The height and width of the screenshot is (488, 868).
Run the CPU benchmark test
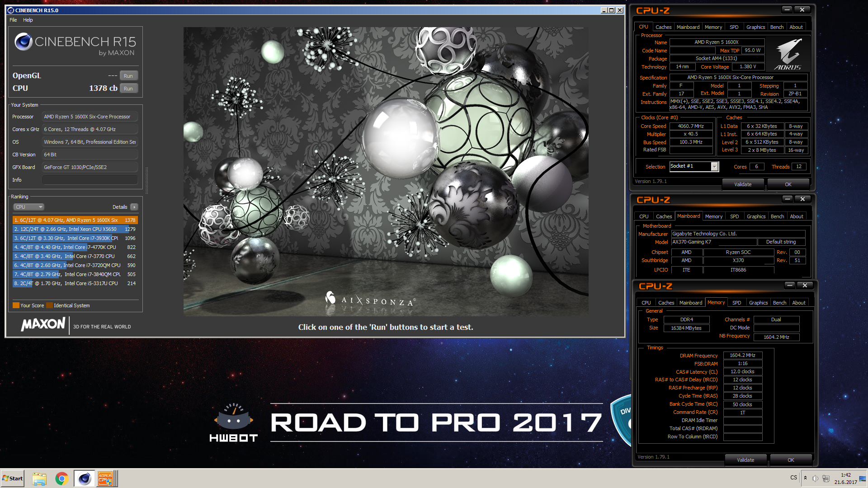[128, 89]
